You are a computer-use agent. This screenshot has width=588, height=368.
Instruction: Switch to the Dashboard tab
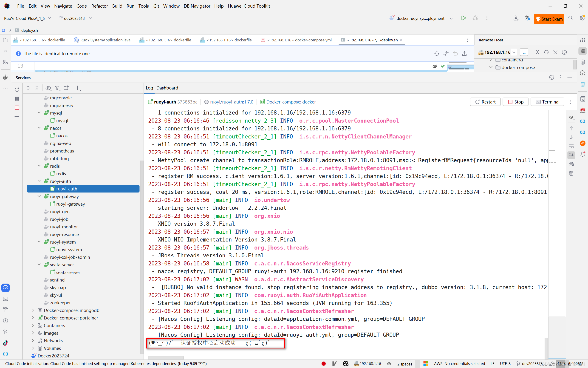(167, 88)
